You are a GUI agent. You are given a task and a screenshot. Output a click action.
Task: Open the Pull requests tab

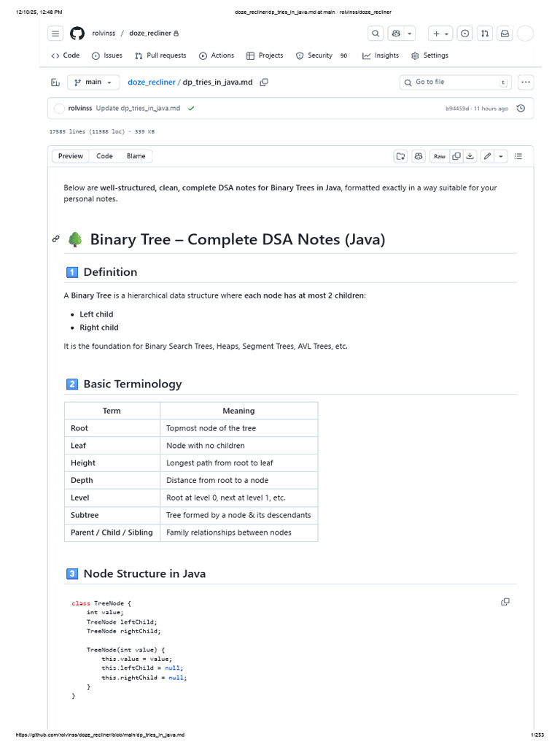pos(160,55)
